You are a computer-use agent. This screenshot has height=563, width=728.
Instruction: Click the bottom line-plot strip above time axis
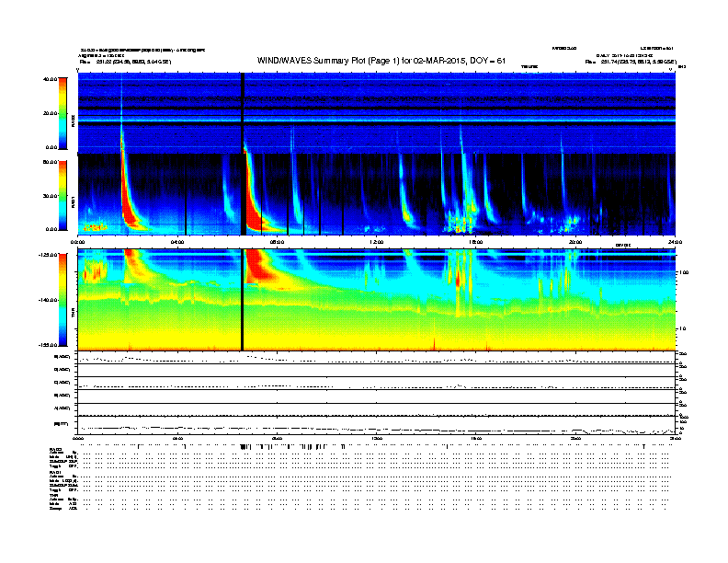click(377, 424)
